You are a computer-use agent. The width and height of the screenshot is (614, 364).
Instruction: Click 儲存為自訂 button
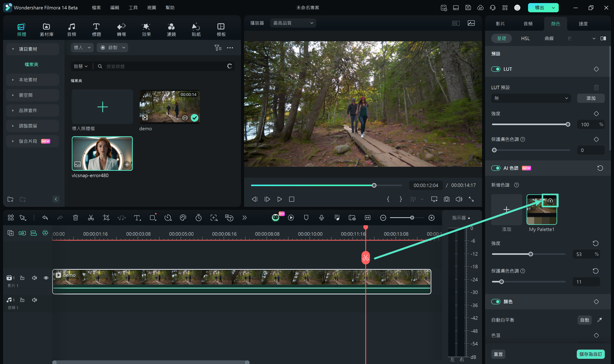(x=590, y=354)
